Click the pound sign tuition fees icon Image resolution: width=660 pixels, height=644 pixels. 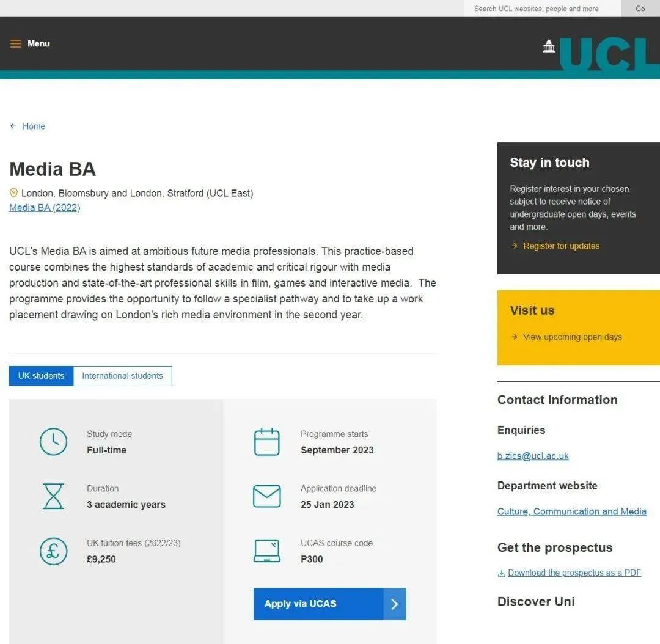tap(53, 551)
